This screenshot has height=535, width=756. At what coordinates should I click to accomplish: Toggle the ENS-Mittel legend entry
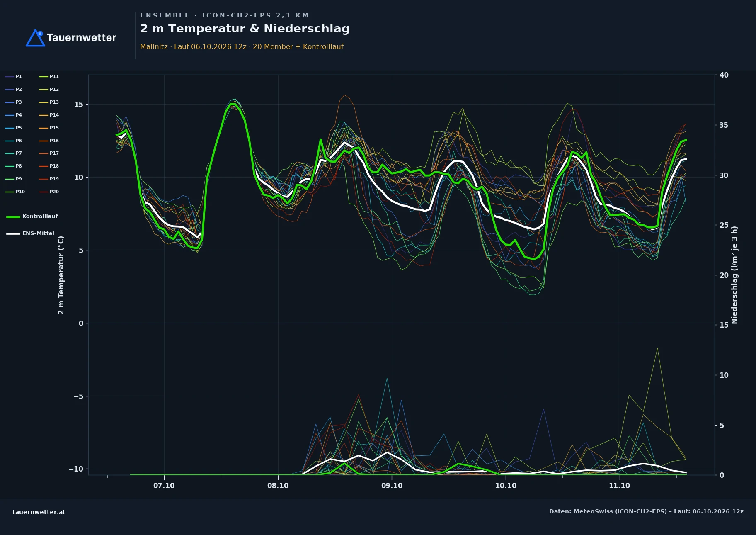coord(30,233)
